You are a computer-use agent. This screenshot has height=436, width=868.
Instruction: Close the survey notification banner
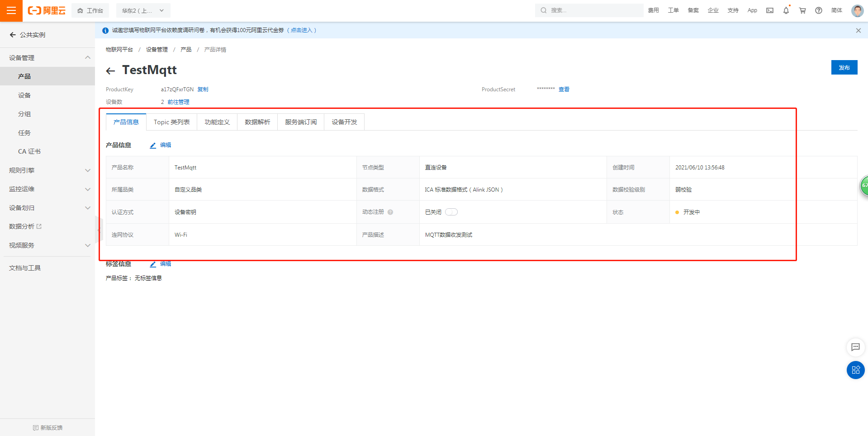[859, 30]
